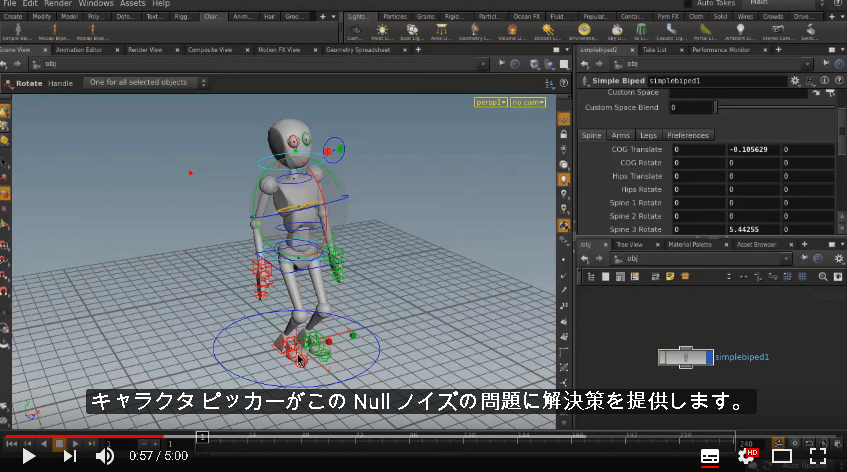Close the Render View tab

point(177,50)
